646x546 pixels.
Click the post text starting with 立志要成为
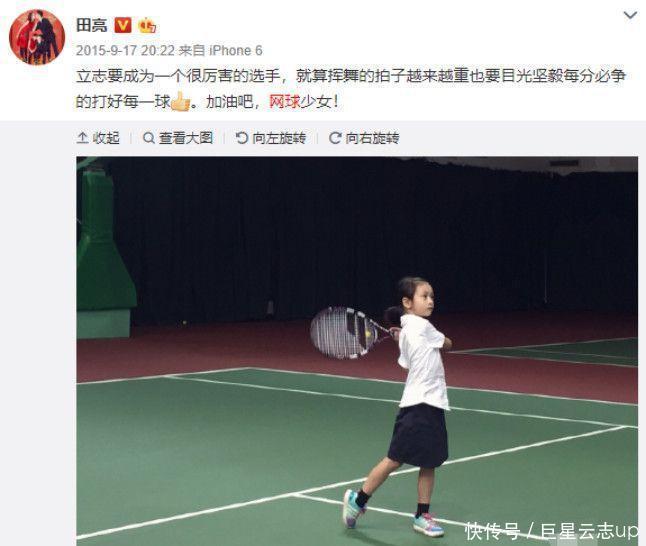tap(351, 89)
